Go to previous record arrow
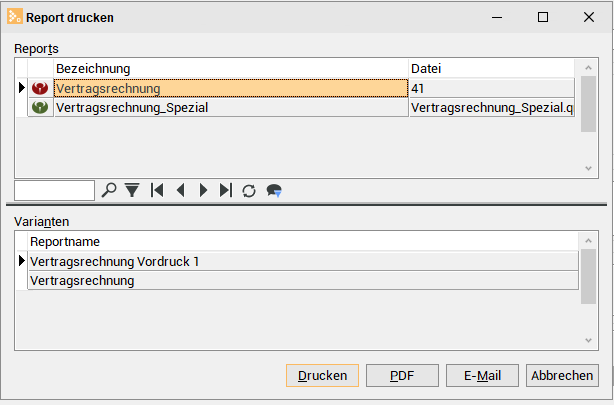614x405 pixels. pyautogui.click(x=181, y=190)
